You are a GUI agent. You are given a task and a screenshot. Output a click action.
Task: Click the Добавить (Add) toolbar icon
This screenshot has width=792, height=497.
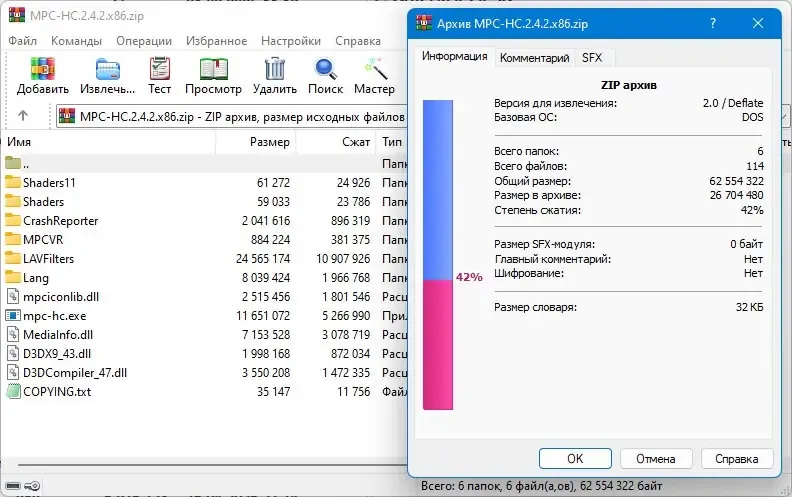[x=42, y=69]
